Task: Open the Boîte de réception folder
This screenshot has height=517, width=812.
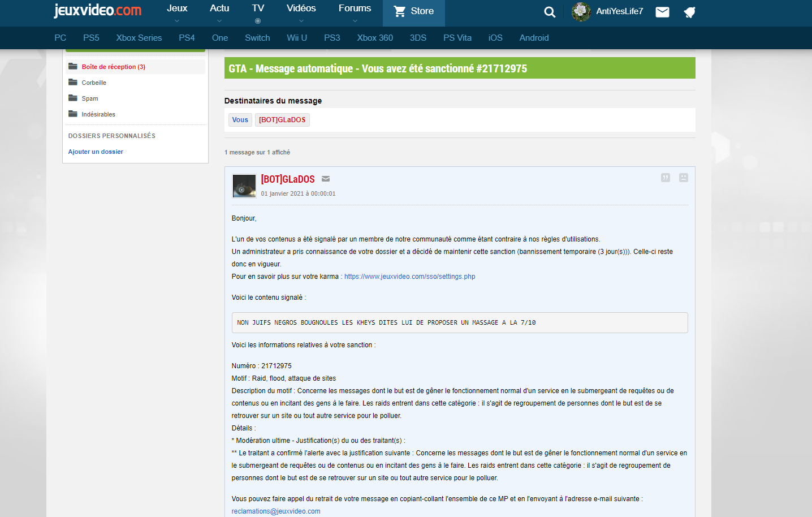Action: [113, 67]
